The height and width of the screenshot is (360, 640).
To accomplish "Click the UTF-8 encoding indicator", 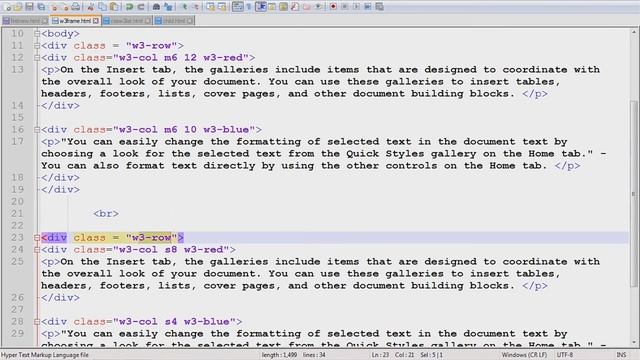I will [x=565, y=355].
